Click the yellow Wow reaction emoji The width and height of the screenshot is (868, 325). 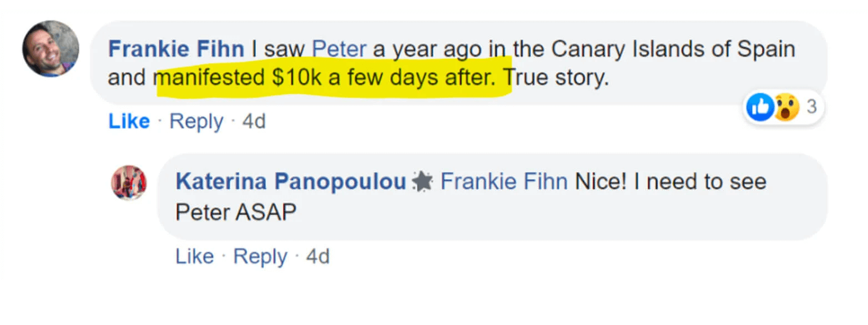(x=786, y=107)
